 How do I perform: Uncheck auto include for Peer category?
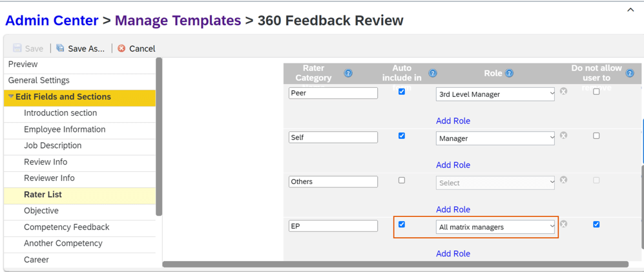pyautogui.click(x=402, y=92)
